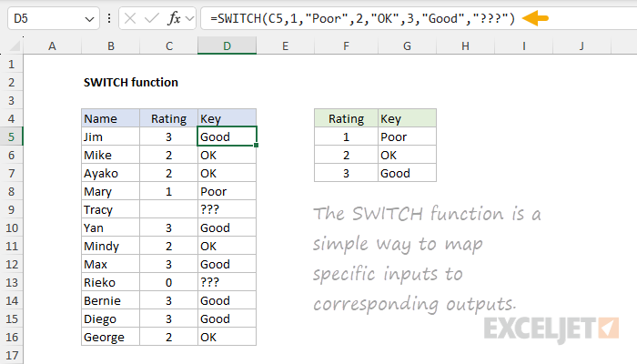Select row 17 header
The height and width of the screenshot is (364, 637).
pyautogui.click(x=11, y=356)
